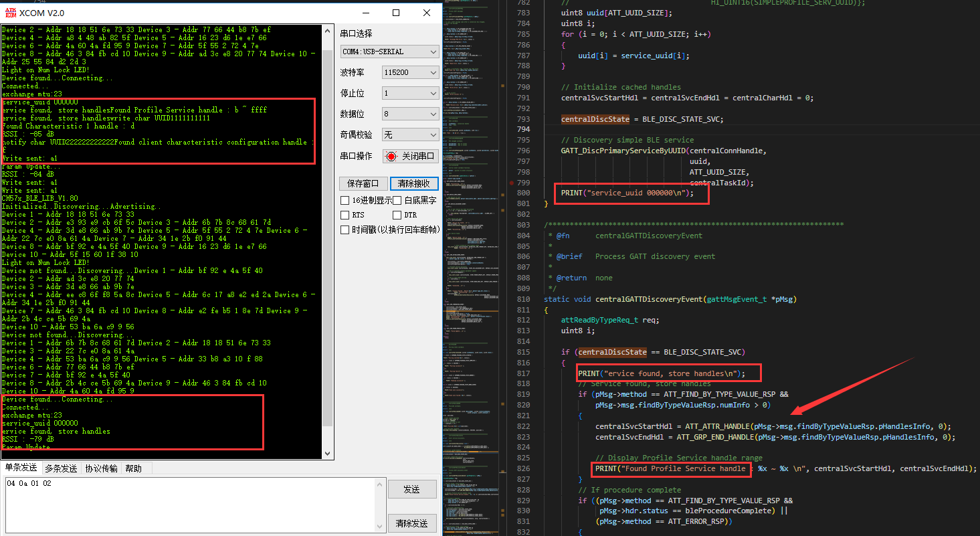Switch to the 多条发送 tab

click(61, 468)
